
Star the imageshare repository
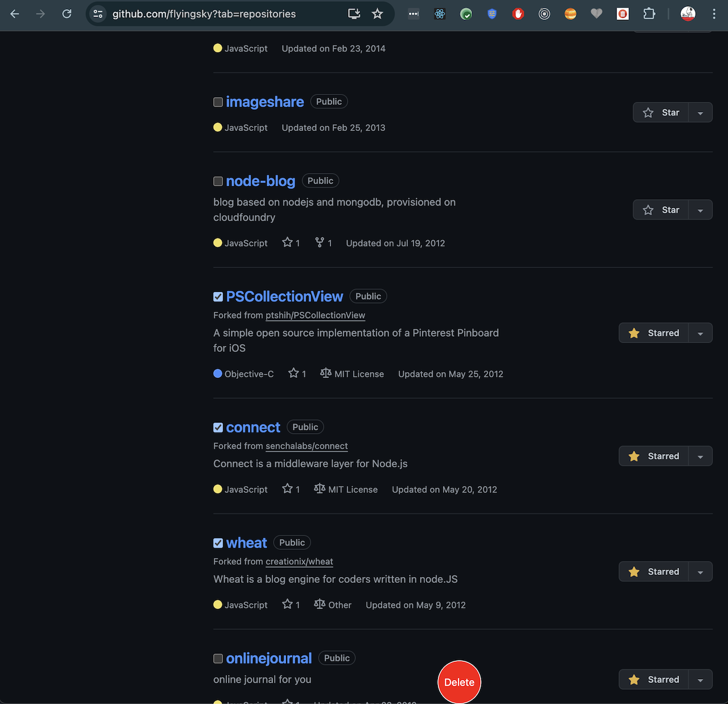point(661,113)
